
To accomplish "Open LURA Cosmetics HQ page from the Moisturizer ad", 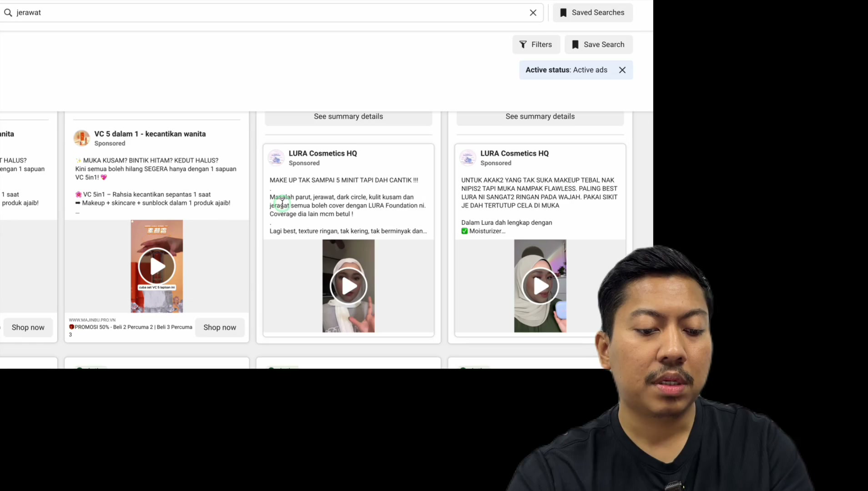I will coord(515,154).
